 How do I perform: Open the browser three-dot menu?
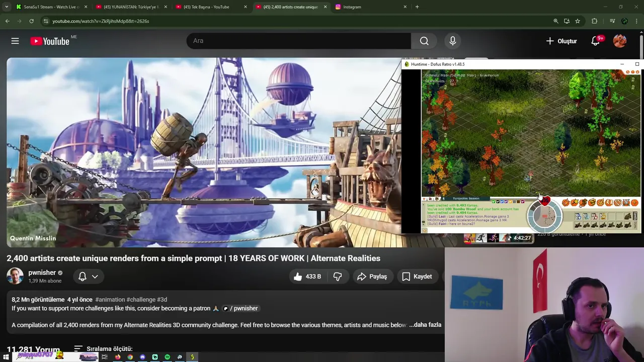click(637, 21)
